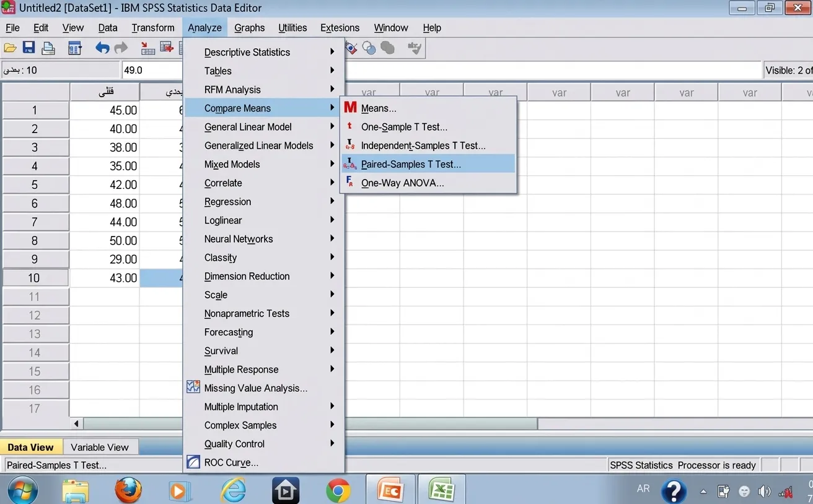Show hidden tray icons arrow
Image resolution: width=813 pixels, height=504 pixels.
tap(703, 492)
